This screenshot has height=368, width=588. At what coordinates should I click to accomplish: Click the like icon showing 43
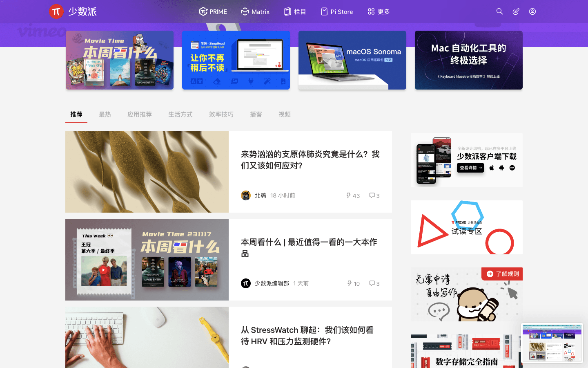click(x=348, y=195)
